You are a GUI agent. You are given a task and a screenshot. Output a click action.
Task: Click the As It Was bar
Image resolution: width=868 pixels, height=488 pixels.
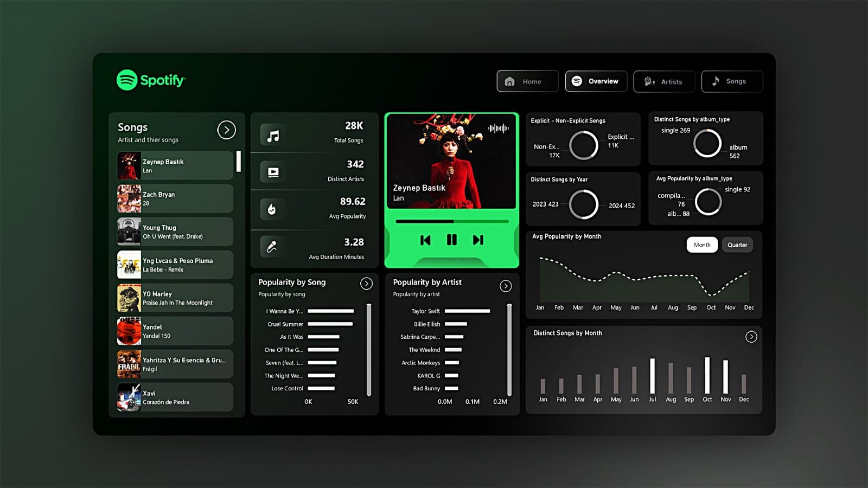[x=324, y=337]
